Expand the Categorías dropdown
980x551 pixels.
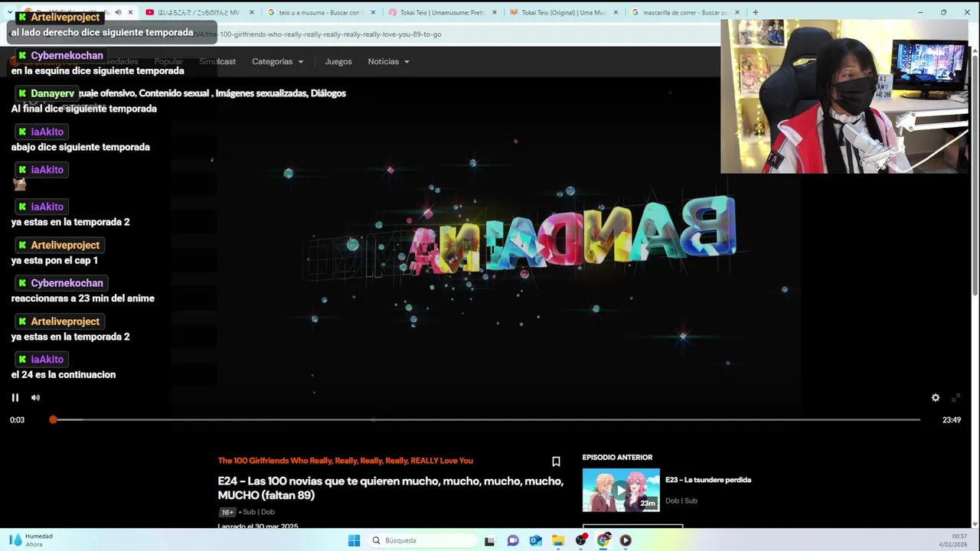click(278, 61)
